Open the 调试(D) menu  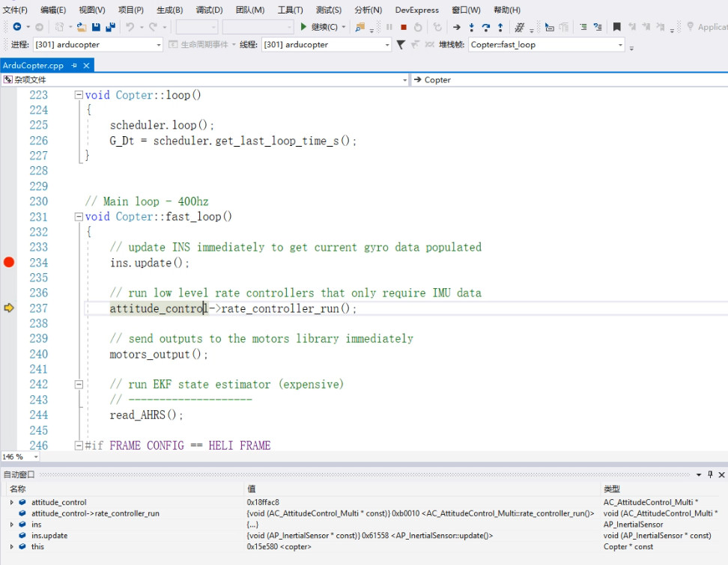pos(209,10)
